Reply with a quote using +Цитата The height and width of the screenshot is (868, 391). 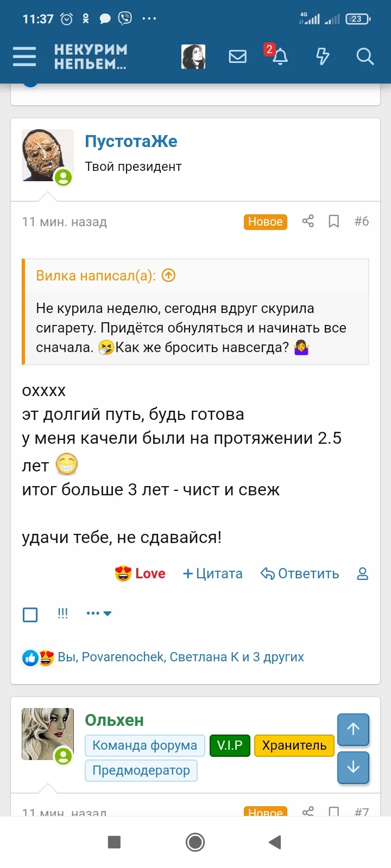coord(212,573)
